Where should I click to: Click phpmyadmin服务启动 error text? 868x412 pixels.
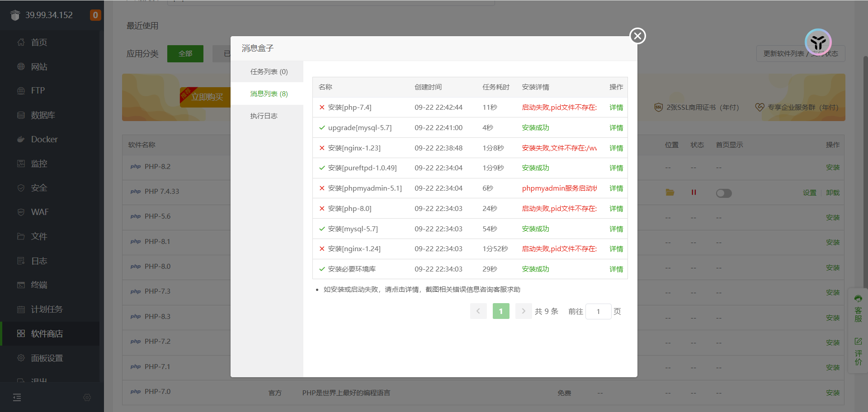point(559,188)
